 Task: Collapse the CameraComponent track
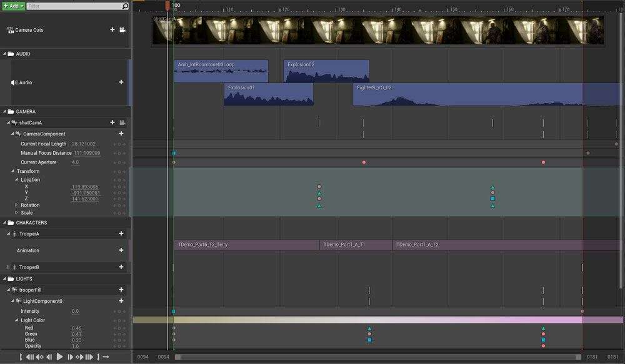(x=12, y=134)
